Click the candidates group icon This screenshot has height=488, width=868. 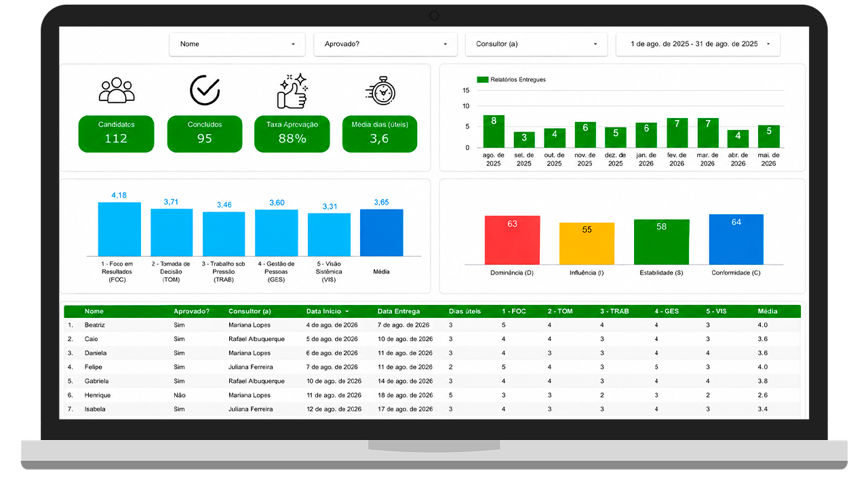[117, 90]
